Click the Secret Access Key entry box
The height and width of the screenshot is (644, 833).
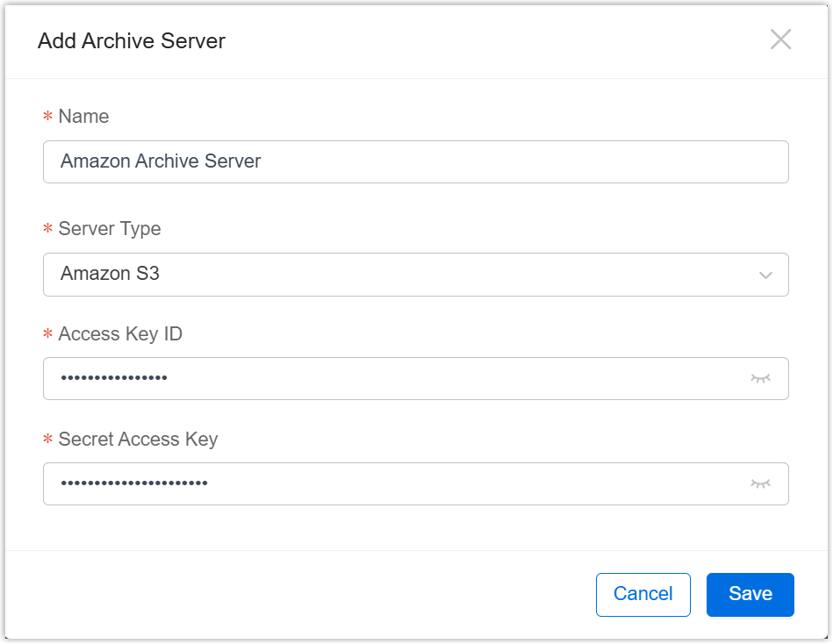pos(395,483)
